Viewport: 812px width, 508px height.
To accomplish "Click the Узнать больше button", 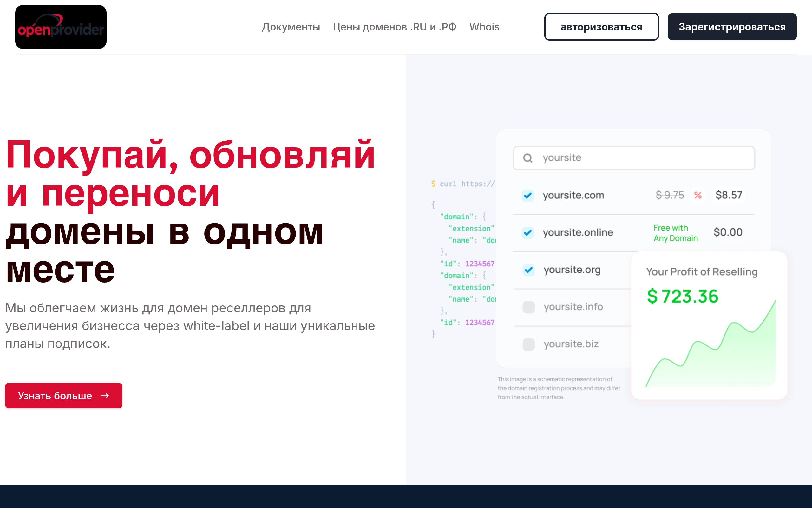I will tap(64, 396).
